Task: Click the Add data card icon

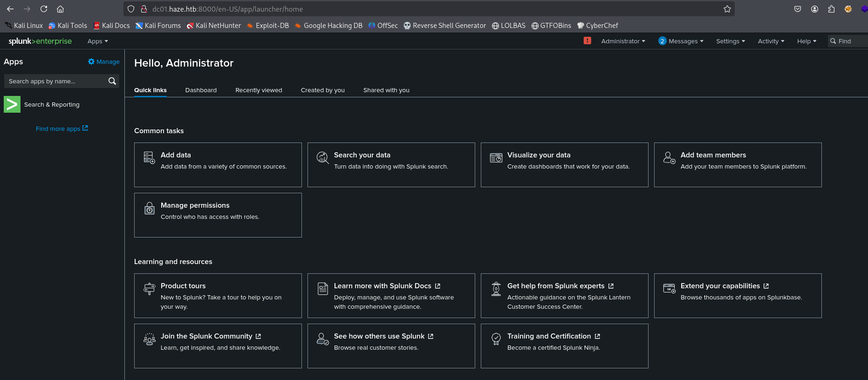Action: 149,157
